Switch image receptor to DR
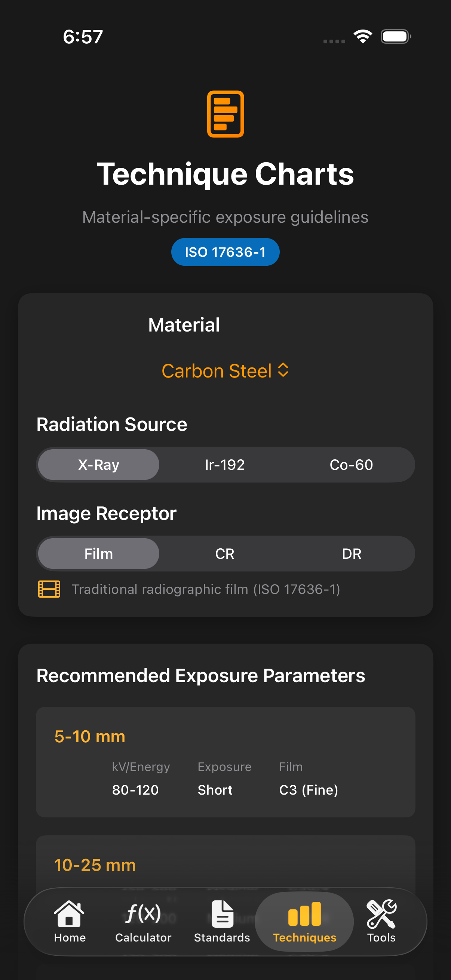 point(351,554)
